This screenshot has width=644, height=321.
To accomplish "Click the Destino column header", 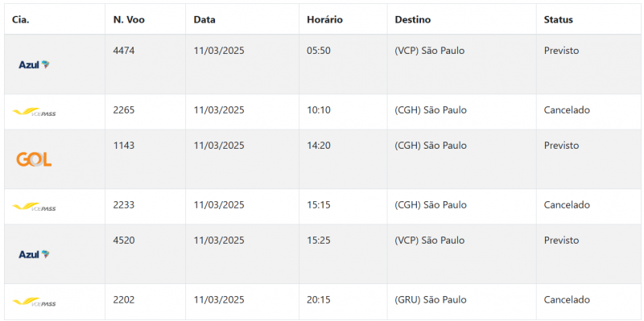I will [x=413, y=19].
